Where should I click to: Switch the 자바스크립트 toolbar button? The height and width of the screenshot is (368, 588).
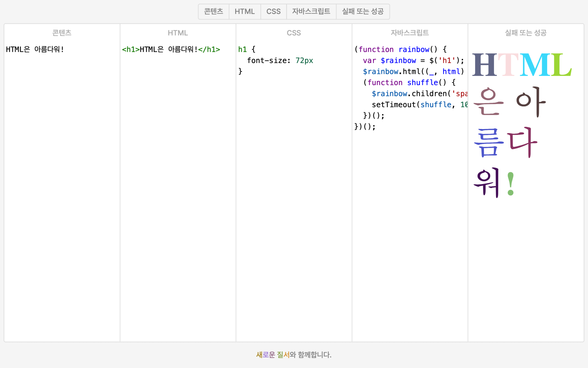(x=311, y=11)
